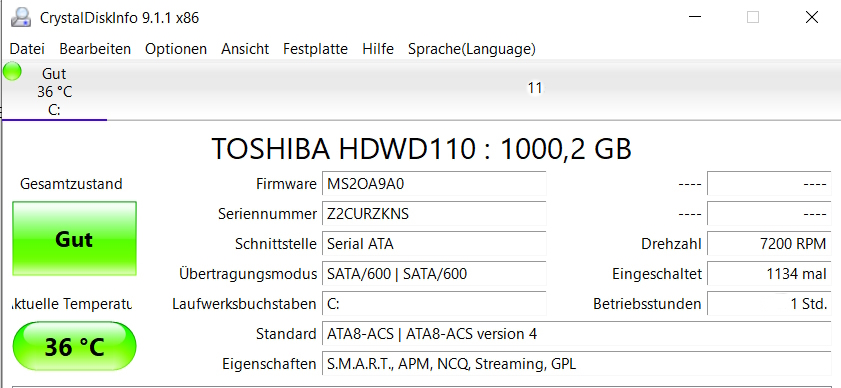The height and width of the screenshot is (388, 841).
Task: Open the Bearbeiten menu
Action: 95,49
